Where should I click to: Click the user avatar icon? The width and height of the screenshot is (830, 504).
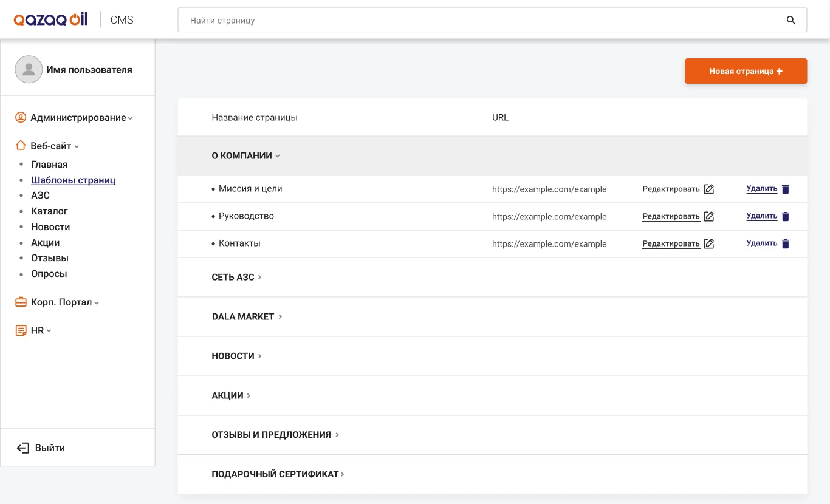click(29, 69)
